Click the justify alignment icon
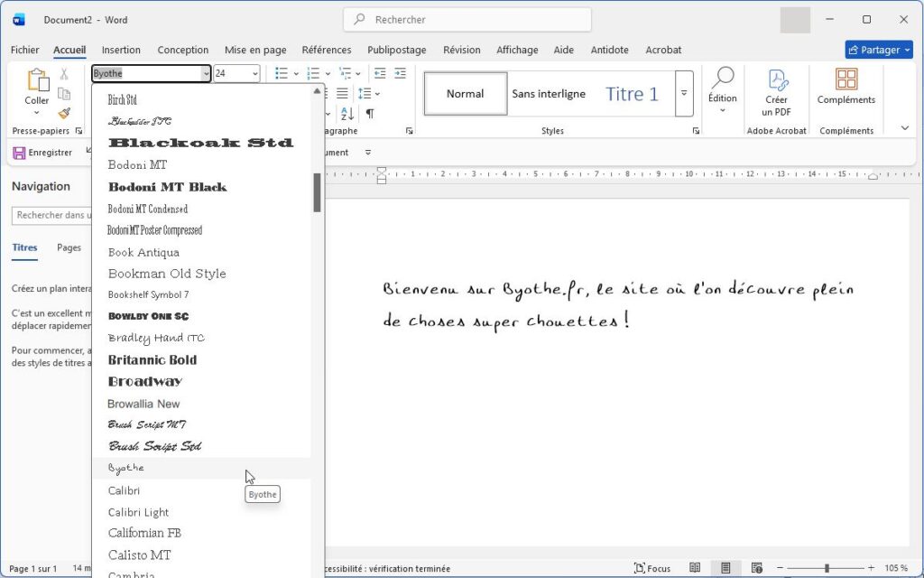The image size is (924, 578). point(342,93)
